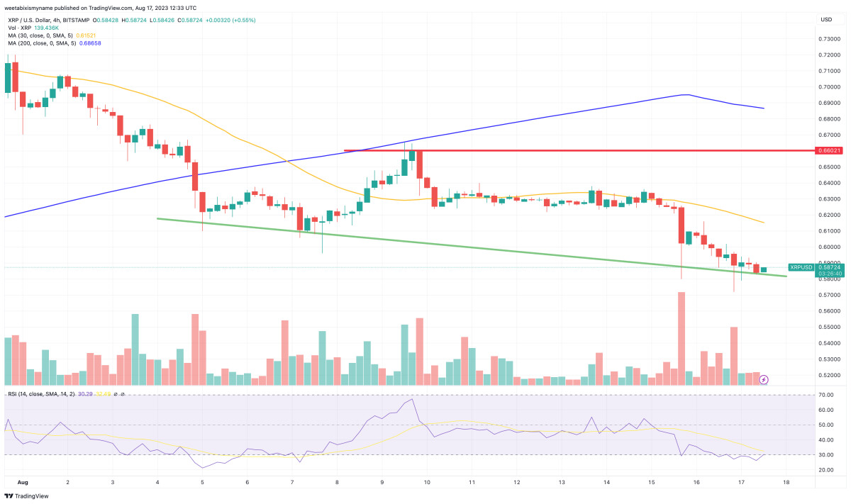Select the MA 200 indicator legend

[x=48, y=43]
